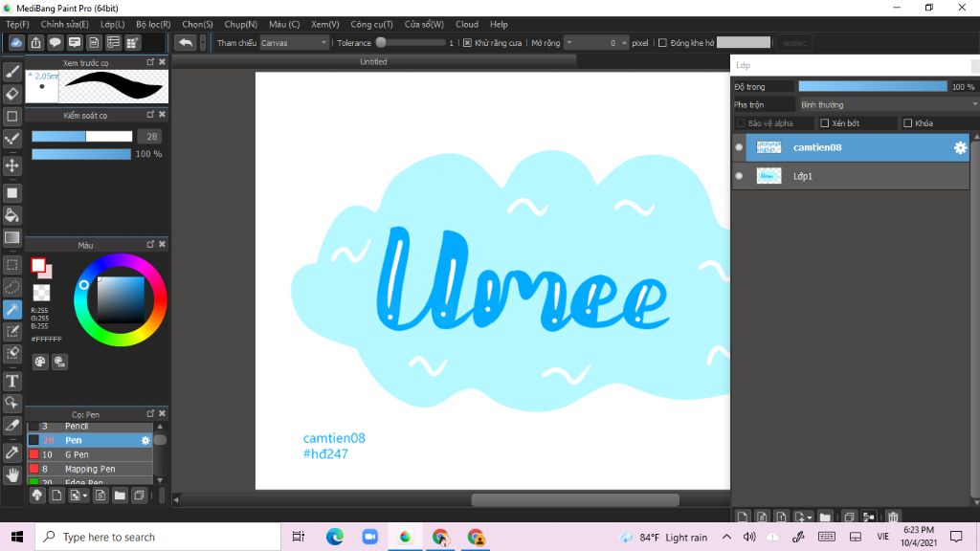Open Pen brush settings gear
The width and height of the screenshot is (980, 551).
coord(145,440)
